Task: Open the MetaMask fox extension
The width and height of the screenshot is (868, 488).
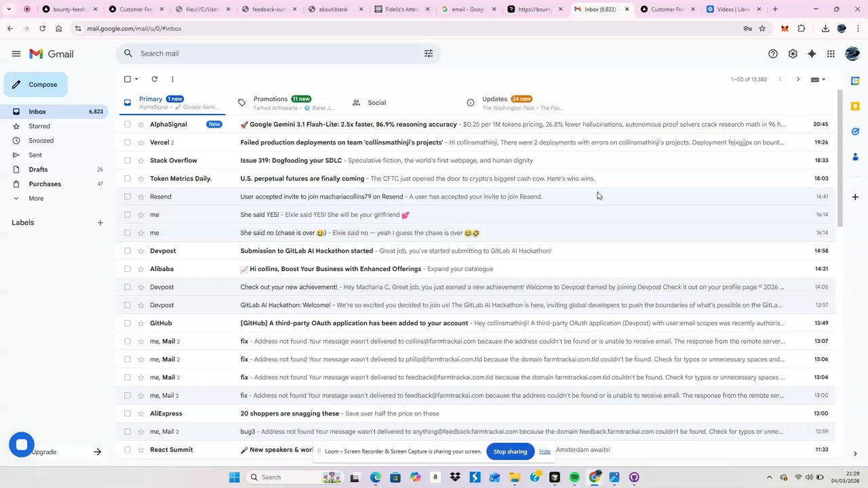Action: [785, 28]
